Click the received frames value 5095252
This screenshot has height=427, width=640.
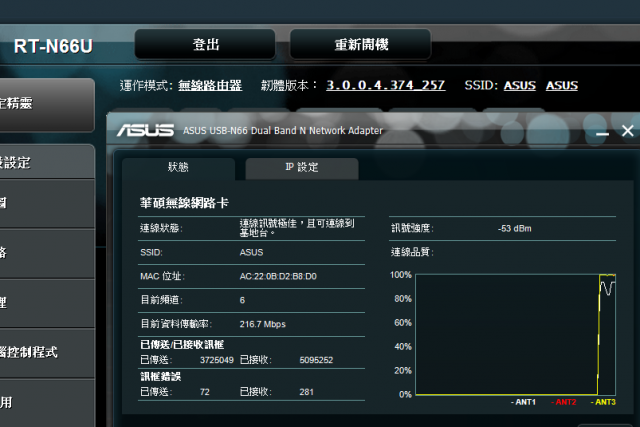316,360
